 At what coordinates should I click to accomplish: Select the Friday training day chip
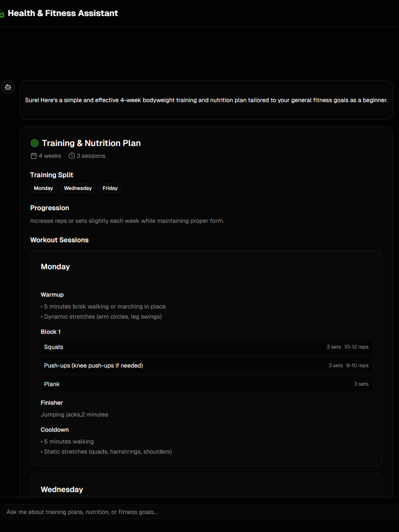pyautogui.click(x=110, y=188)
